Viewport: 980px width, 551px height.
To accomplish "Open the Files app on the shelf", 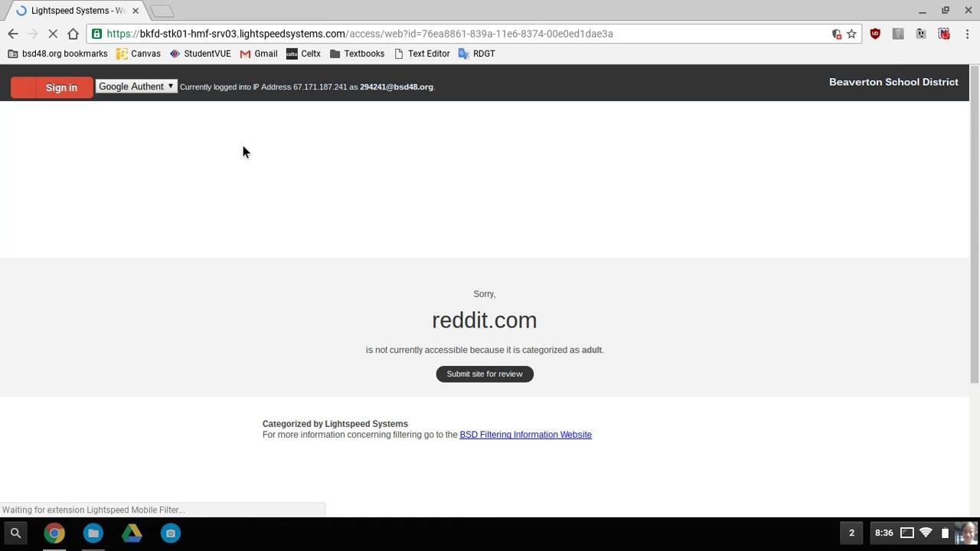I will pos(93,533).
